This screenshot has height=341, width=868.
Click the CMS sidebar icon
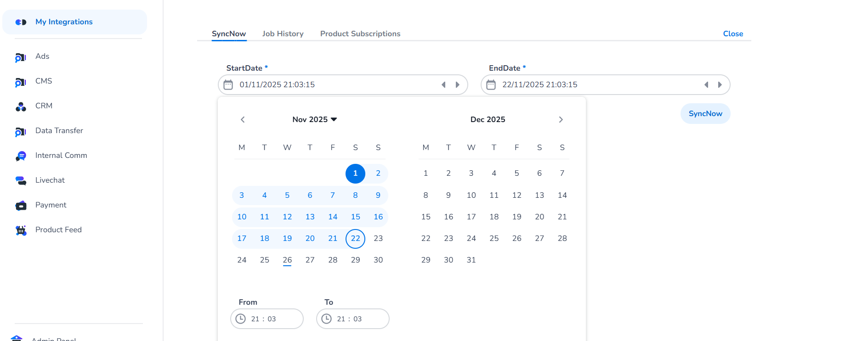tap(21, 82)
